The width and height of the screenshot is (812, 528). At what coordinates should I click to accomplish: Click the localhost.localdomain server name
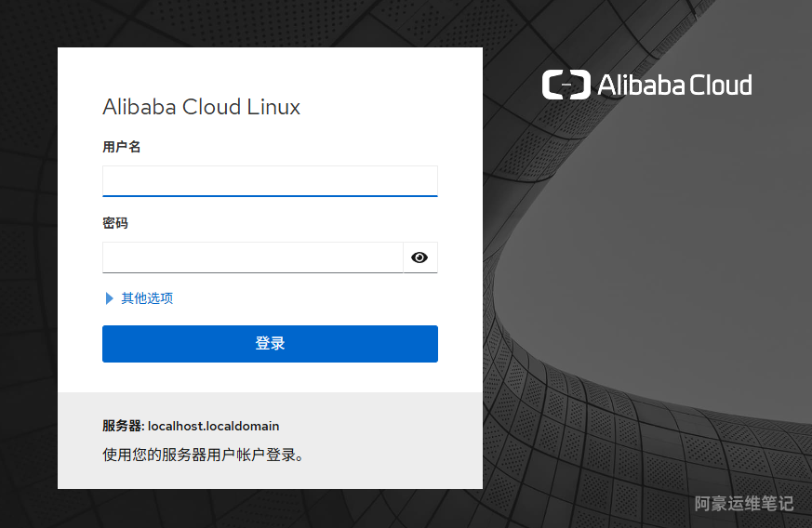click(214, 427)
